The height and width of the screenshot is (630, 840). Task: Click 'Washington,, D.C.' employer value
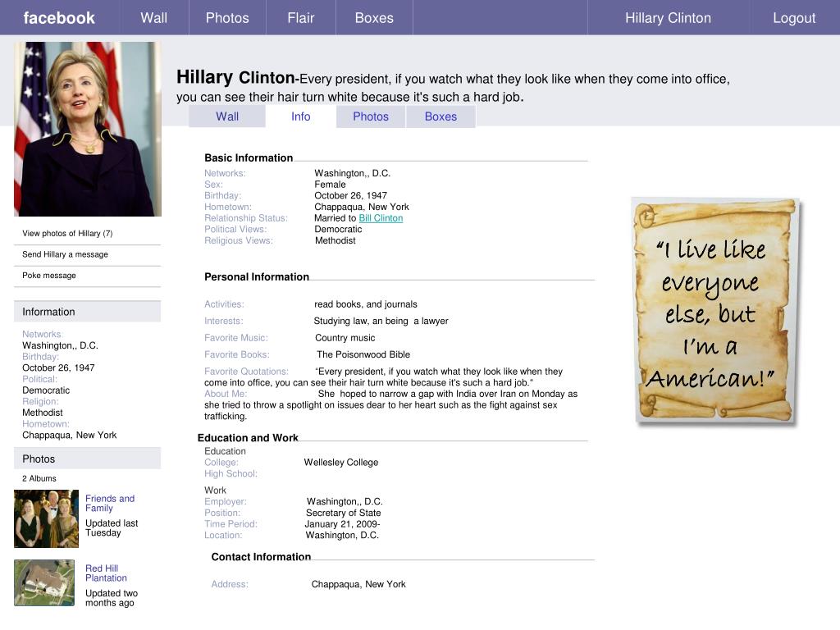pyautogui.click(x=345, y=501)
